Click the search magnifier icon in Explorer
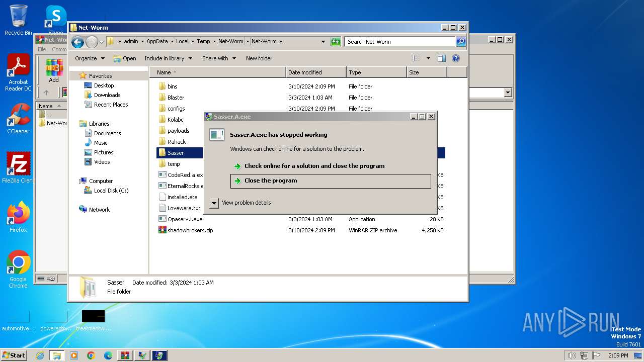 pyautogui.click(x=461, y=42)
